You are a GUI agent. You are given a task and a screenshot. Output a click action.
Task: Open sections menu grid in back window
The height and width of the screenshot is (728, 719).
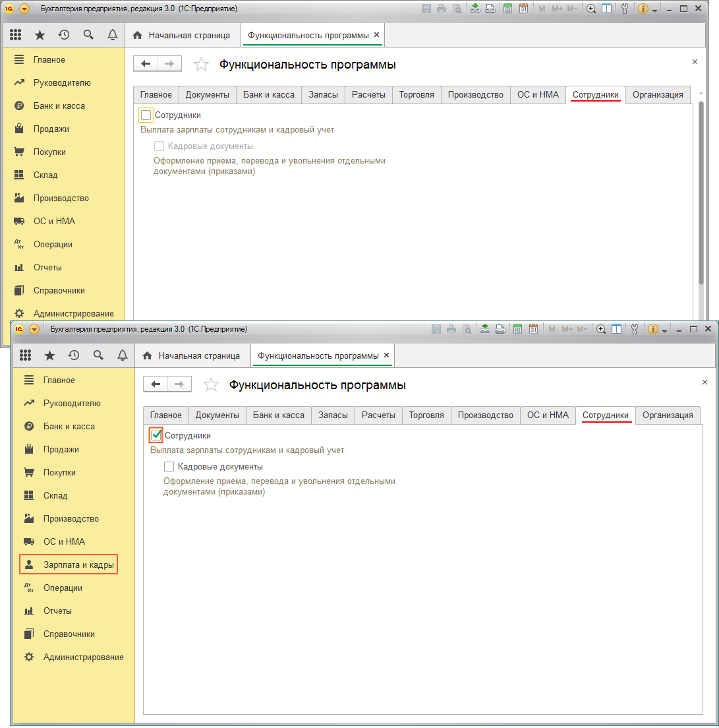click(16, 35)
